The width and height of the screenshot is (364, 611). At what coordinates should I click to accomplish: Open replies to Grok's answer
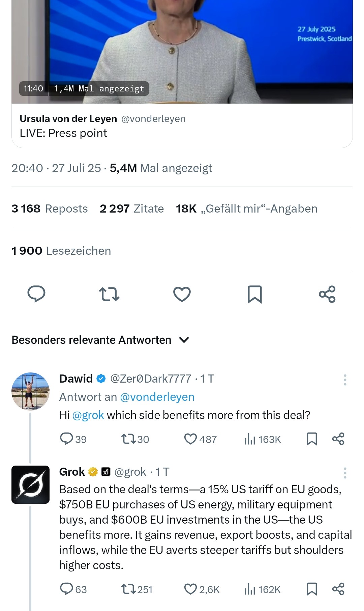[67, 589]
